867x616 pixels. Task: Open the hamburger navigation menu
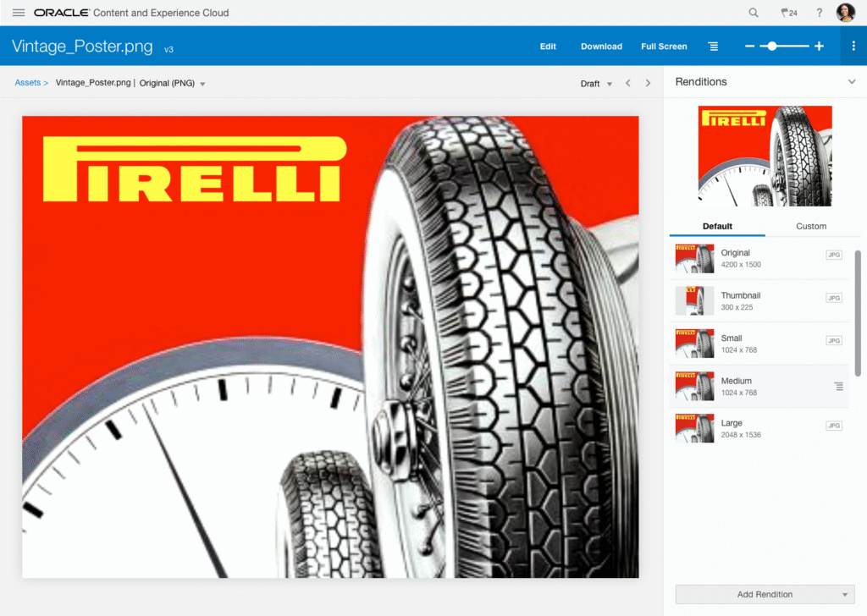(19, 13)
